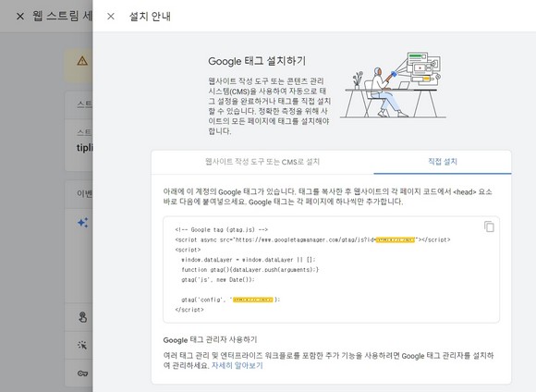This screenshot has width=536, height=392.
Task: Click the Google 태그 관리자 사용하기 heading
Action: 210,339
